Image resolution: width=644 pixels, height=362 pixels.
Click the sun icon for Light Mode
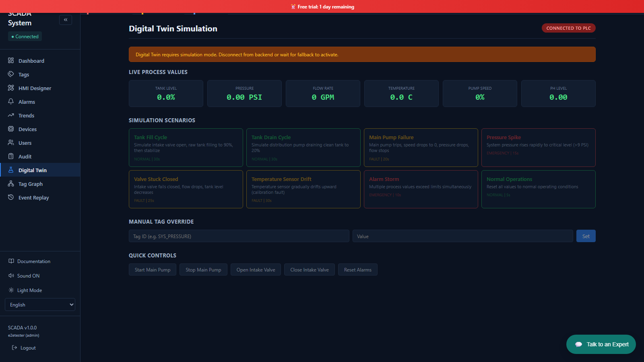tap(11, 290)
